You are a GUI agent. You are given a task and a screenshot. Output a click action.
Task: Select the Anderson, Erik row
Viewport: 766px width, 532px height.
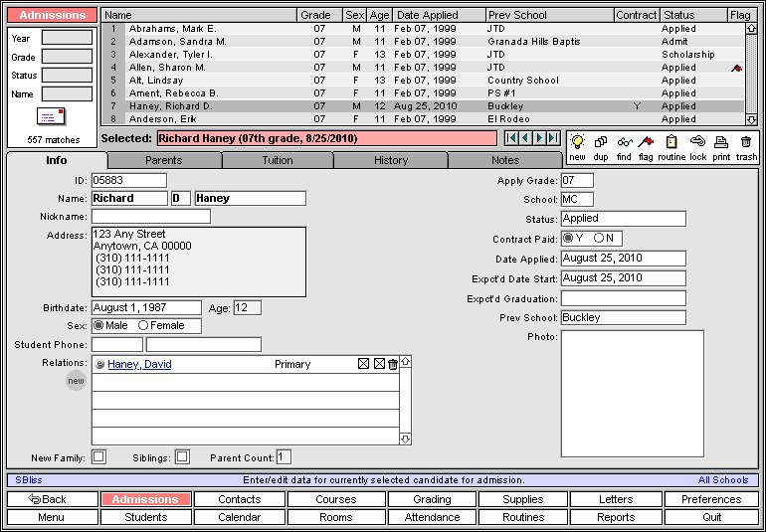(x=423, y=119)
